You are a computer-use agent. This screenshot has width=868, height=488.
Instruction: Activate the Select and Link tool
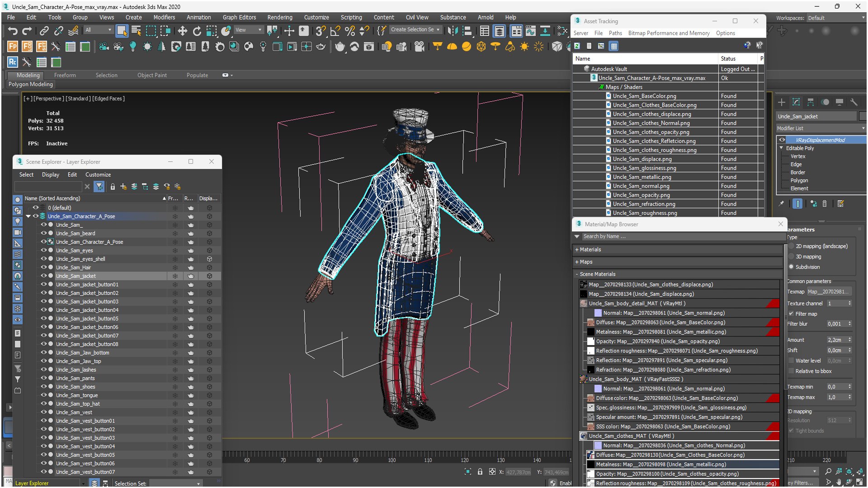click(44, 31)
